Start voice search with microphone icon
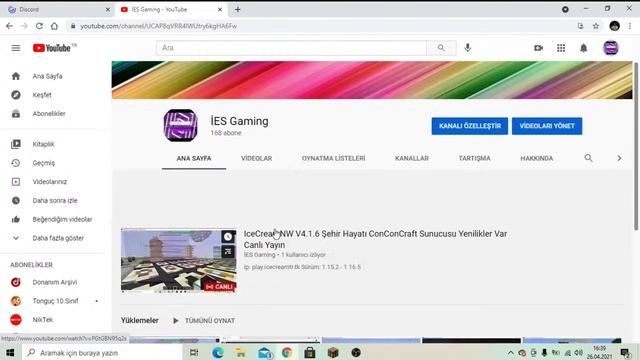The width and height of the screenshot is (640, 360). coord(468,48)
